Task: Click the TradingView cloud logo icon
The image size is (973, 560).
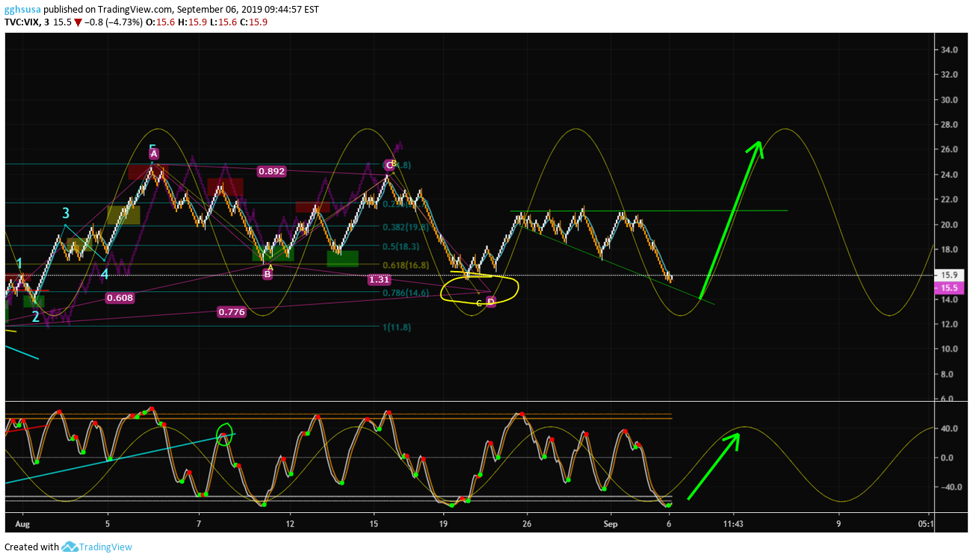Action: 70,547
